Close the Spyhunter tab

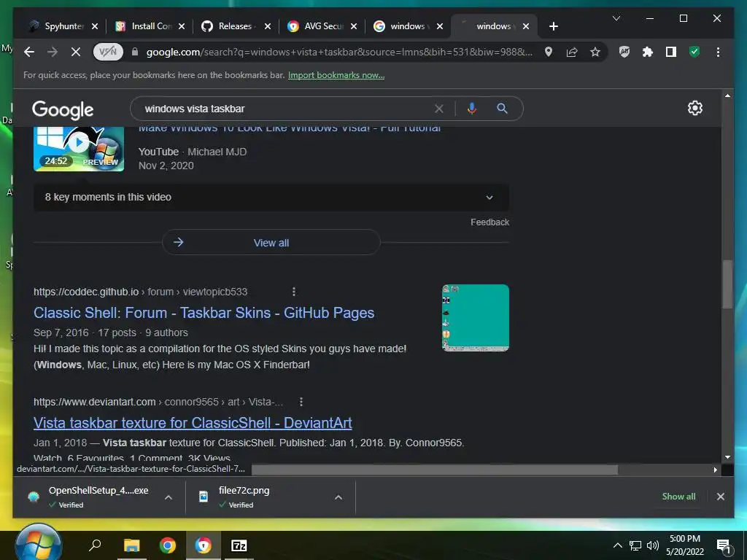(x=95, y=26)
